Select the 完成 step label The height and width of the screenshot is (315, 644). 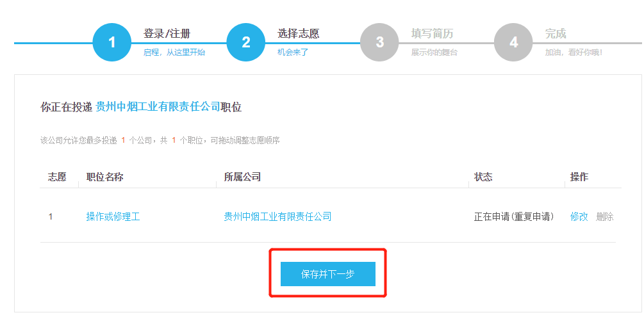click(x=556, y=34)
